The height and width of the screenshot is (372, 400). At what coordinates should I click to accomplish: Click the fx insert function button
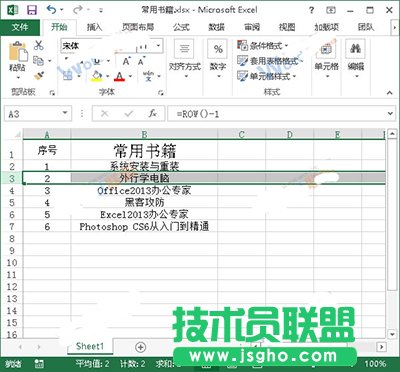tap(152, 114)
